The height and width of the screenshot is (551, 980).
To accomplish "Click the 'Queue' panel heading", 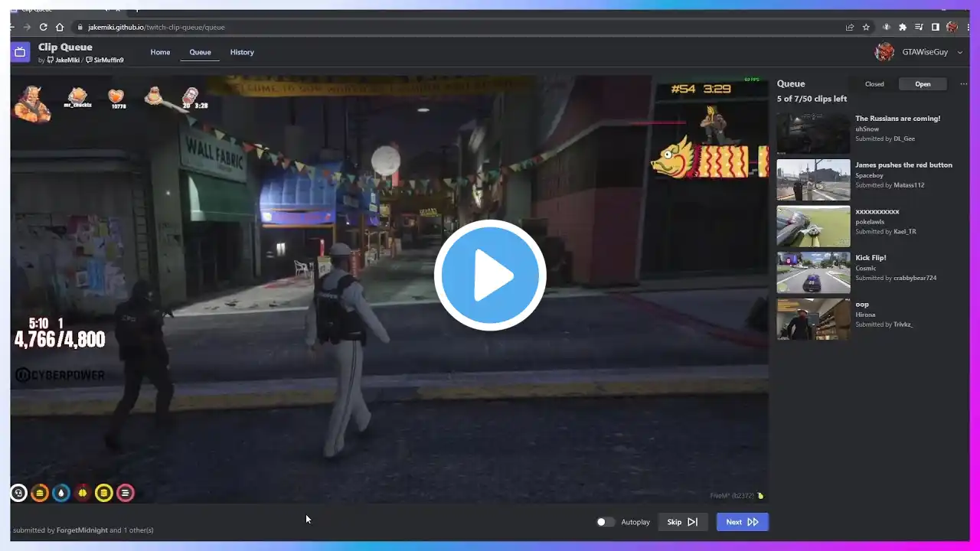I will coord(791,84).
